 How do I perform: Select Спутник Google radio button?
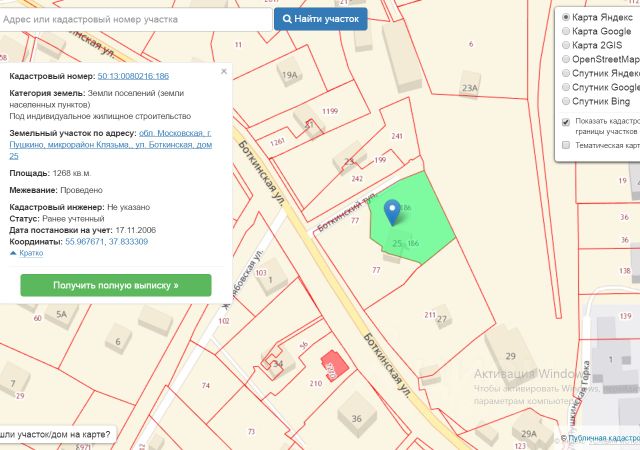(566, 87)
